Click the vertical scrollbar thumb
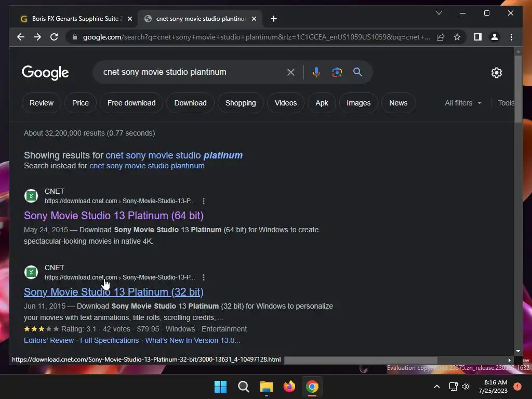 pyautogui.click(x=518, y=89)
